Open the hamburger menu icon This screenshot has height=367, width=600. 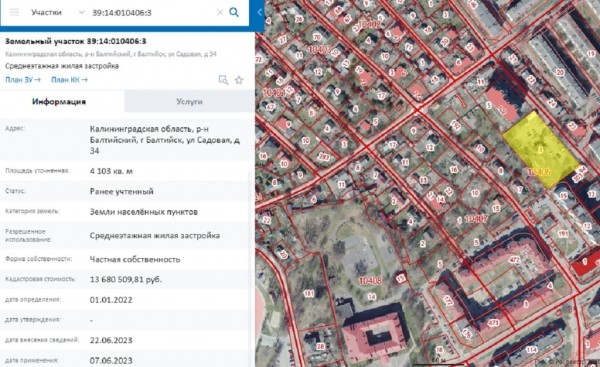15,12
